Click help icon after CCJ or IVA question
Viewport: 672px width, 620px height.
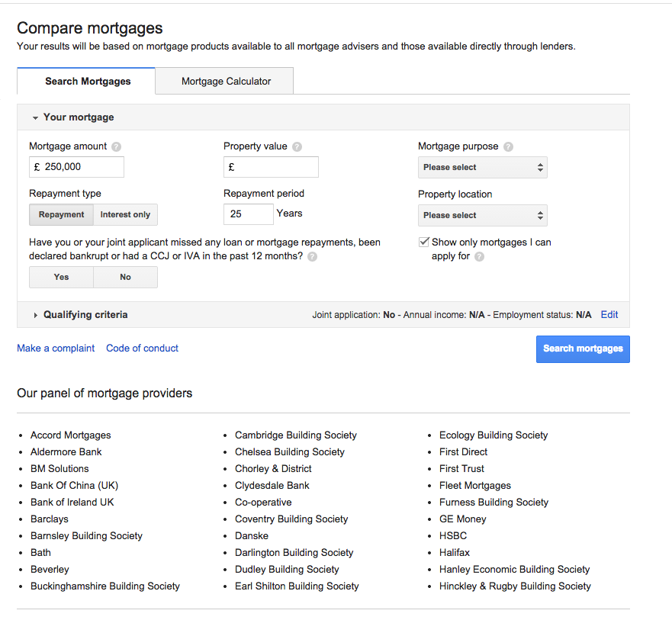pos(312,257)
